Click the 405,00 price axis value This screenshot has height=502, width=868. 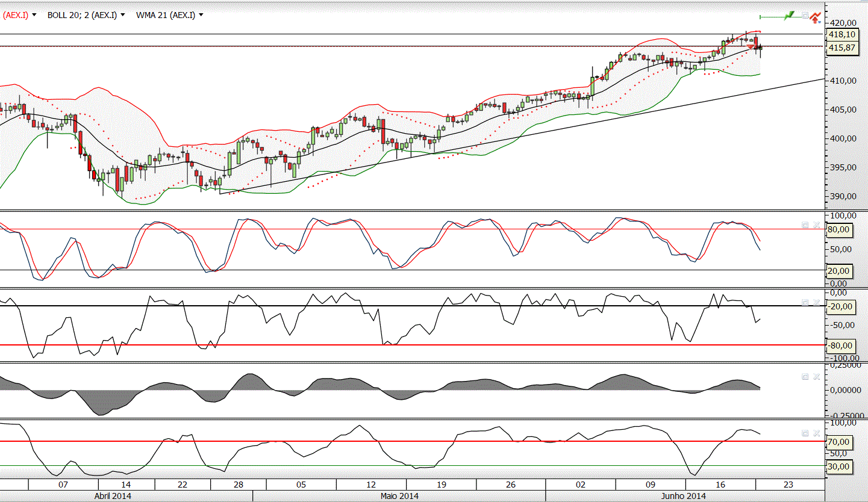coord(843,110)
